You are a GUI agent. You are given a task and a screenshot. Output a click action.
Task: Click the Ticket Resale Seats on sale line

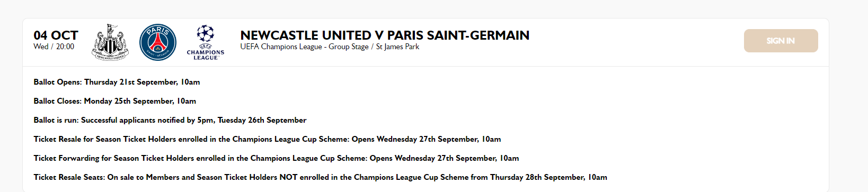pyautogui.click(x=320, y=177)
